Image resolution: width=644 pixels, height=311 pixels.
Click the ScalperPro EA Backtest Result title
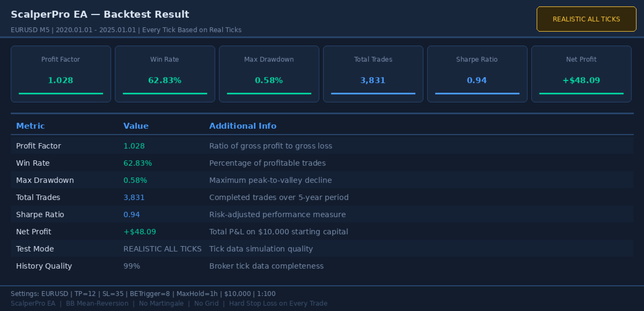click(x=100, y=14)
